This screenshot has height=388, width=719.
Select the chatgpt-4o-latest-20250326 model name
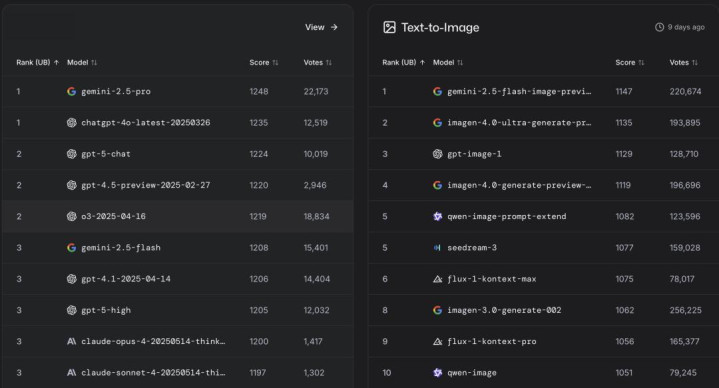coord(145,122)
